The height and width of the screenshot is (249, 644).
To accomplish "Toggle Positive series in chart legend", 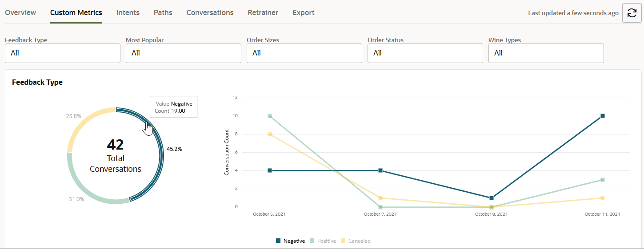I will click(x=323, y=241).
